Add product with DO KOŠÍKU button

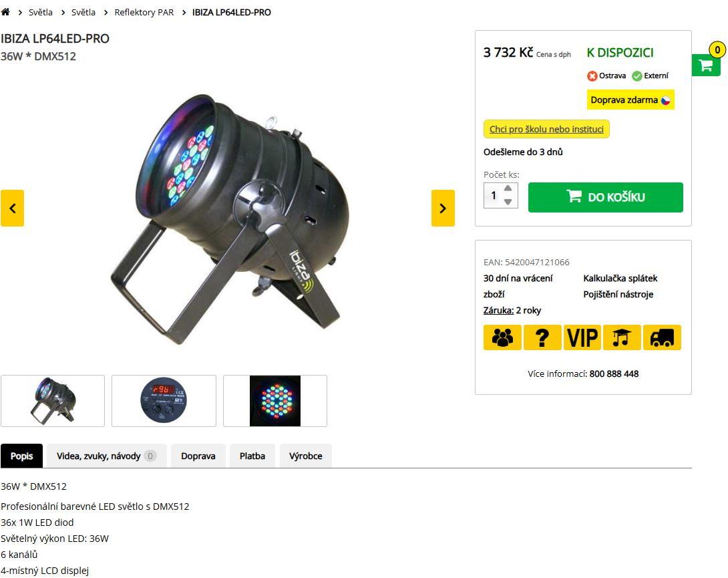tap(605, 197)
